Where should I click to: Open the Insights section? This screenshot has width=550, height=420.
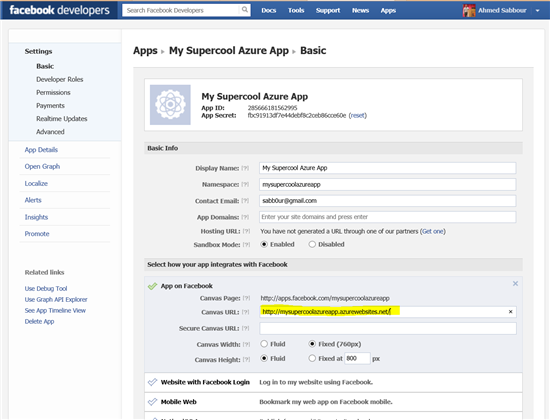click(36, 217)
